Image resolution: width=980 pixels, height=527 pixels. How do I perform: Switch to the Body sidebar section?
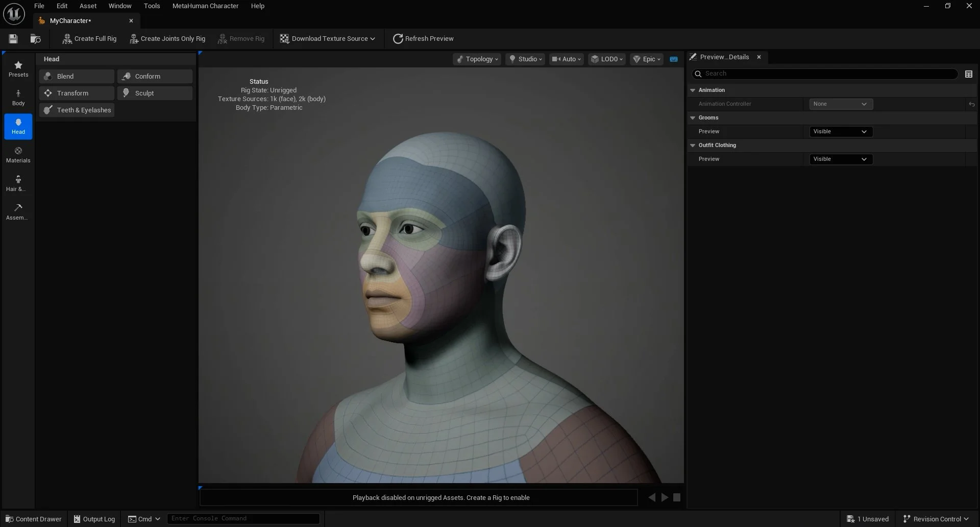(x=18, y=98)
